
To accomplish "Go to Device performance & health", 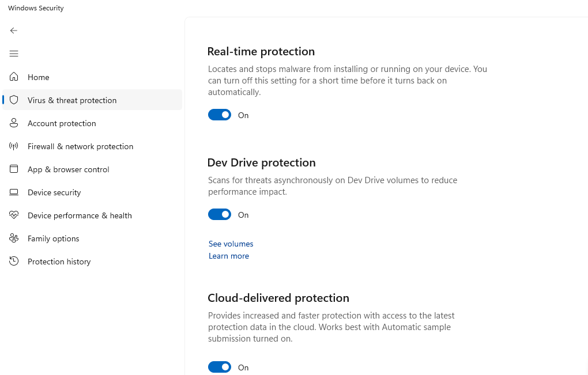I will [80, 215].
